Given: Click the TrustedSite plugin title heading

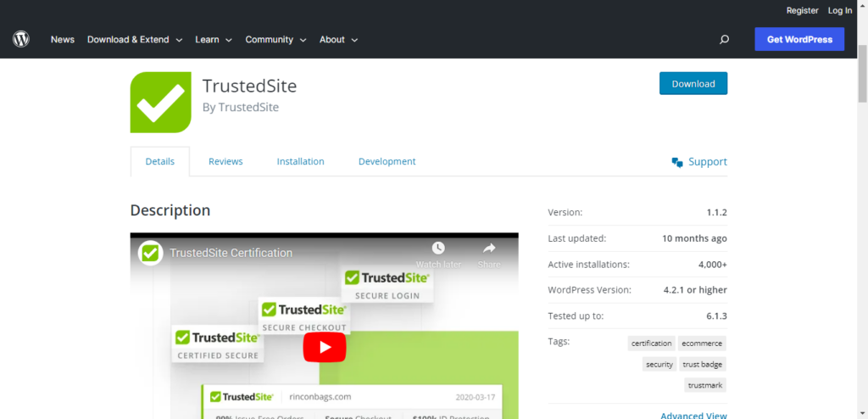Looking at the screenshot, I should 250,86.
